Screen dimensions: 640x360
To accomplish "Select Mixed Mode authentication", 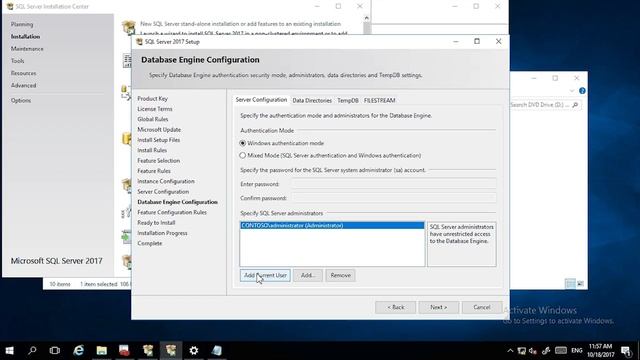I will point(242,156).
